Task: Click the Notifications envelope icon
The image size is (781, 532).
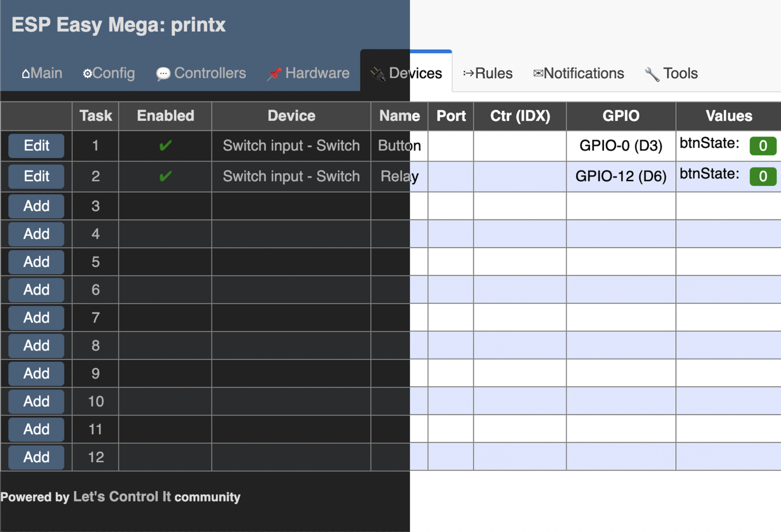Action: click(x=538, y=73)
